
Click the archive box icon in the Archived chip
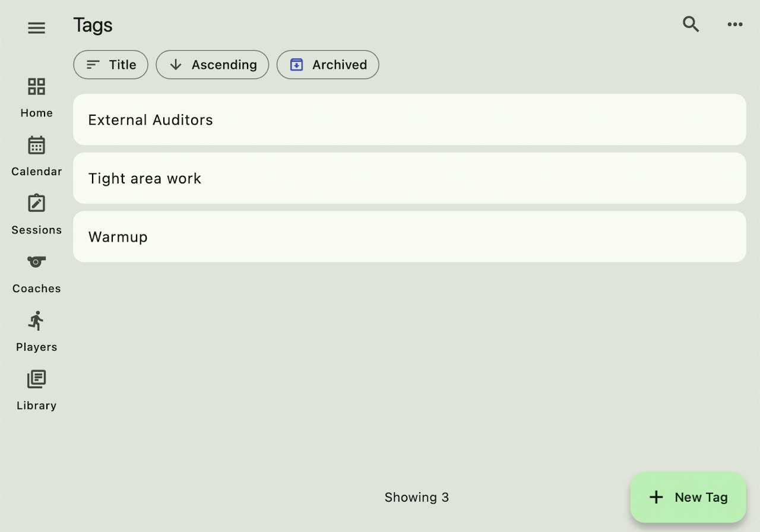click(296, 65)
